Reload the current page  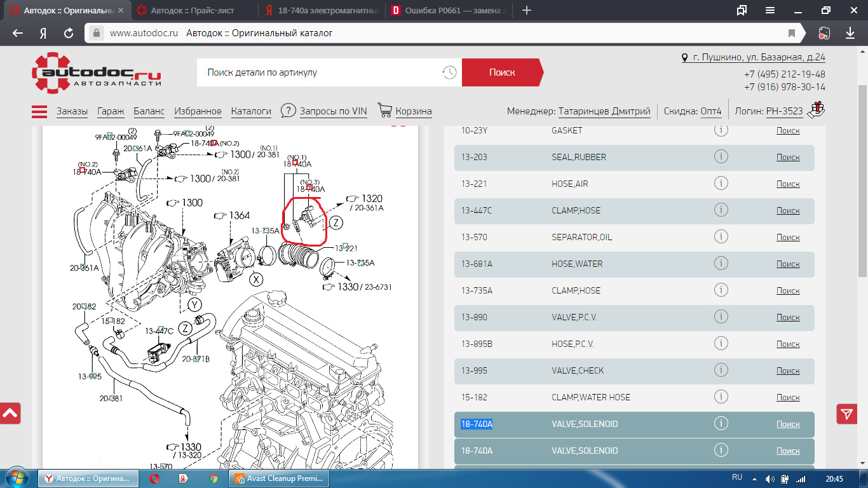[69, 33]
